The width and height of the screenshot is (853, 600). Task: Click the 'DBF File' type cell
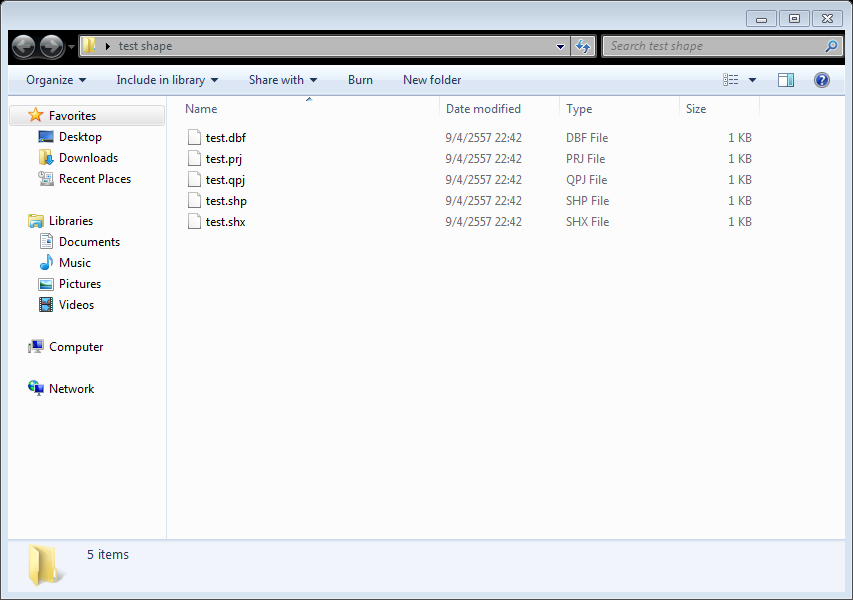coord(587,138)
